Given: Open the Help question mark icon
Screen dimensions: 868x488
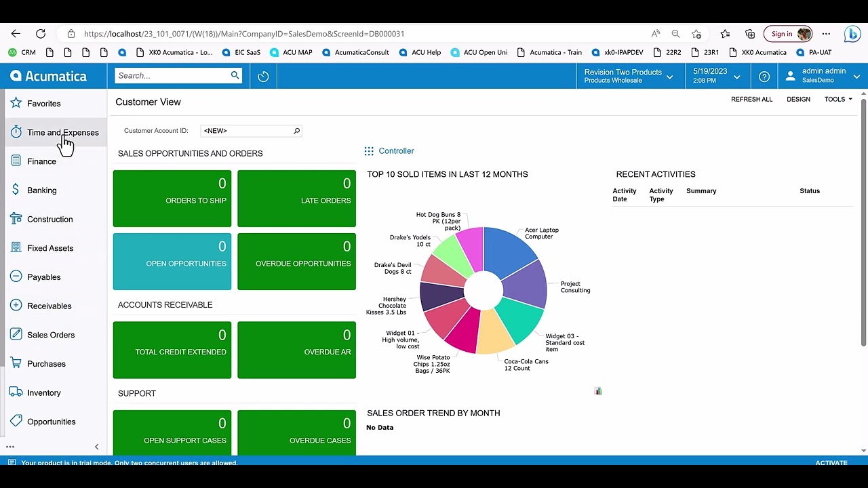Looking at the screenshot, I should click(x=764, y=77).
